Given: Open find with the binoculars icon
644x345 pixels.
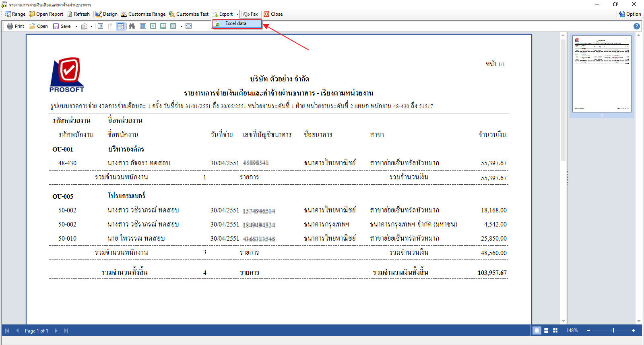Looking at the screenshot, I should 132,26.
